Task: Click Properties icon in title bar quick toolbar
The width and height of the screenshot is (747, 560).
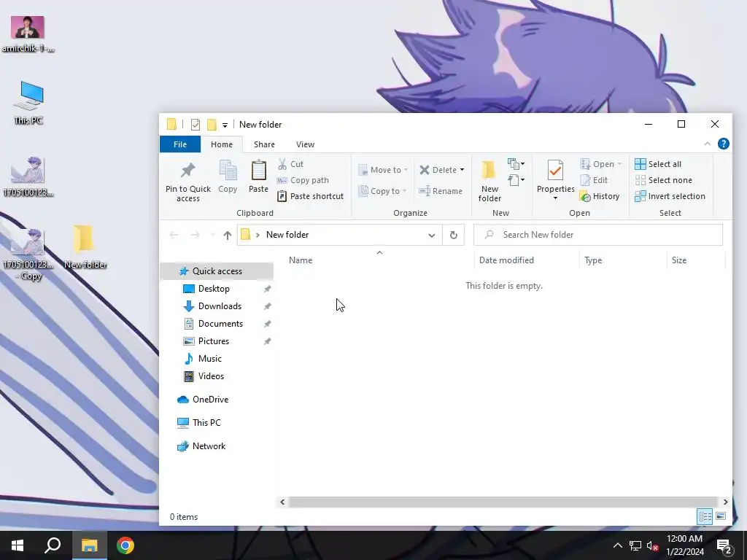Action: click(196, 125)
